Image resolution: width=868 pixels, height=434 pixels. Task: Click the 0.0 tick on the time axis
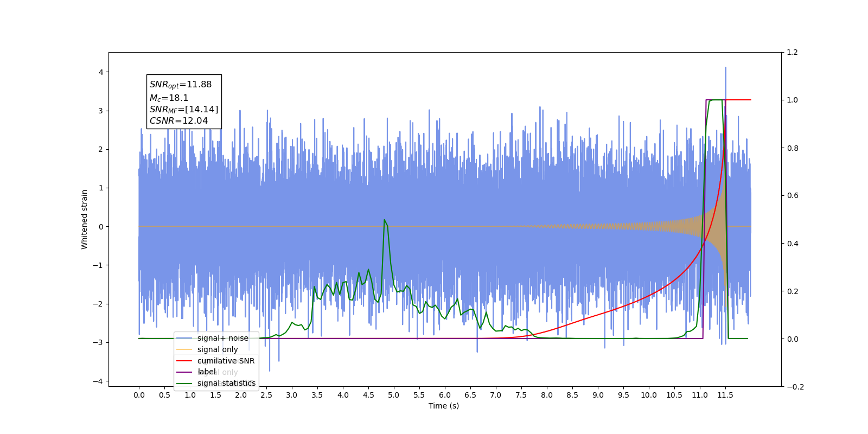pyautogui.click(x=139, y=395)
